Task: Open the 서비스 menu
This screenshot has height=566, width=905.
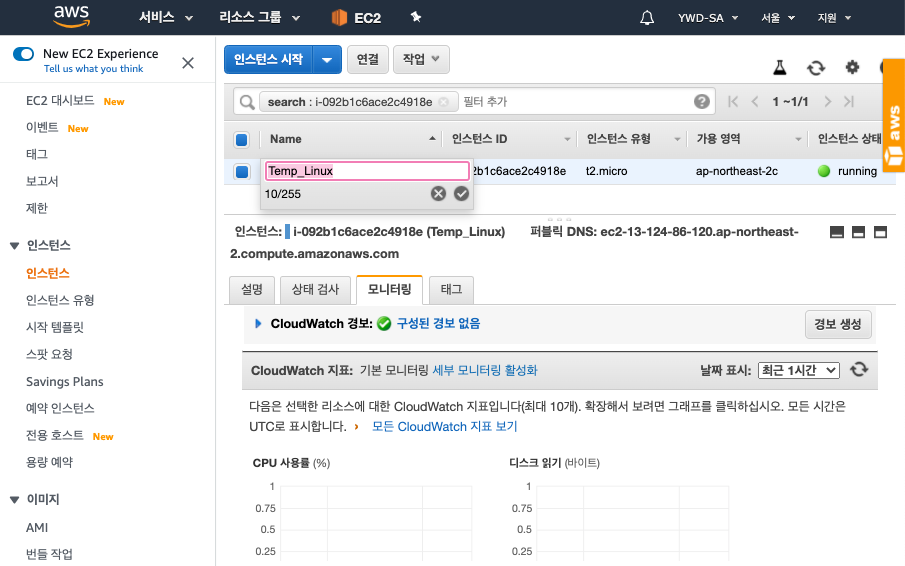Action: pyautogui.click(x=166, y=17)
